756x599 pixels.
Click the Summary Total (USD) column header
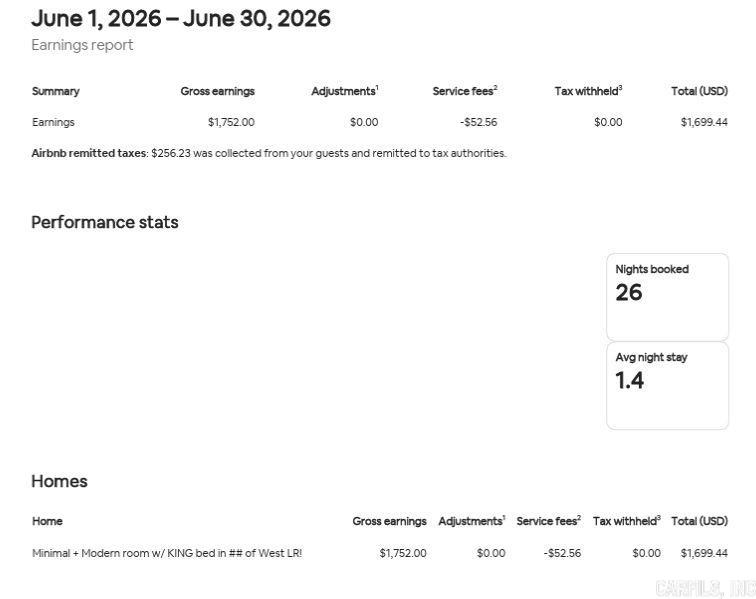[x=700, y=91]
